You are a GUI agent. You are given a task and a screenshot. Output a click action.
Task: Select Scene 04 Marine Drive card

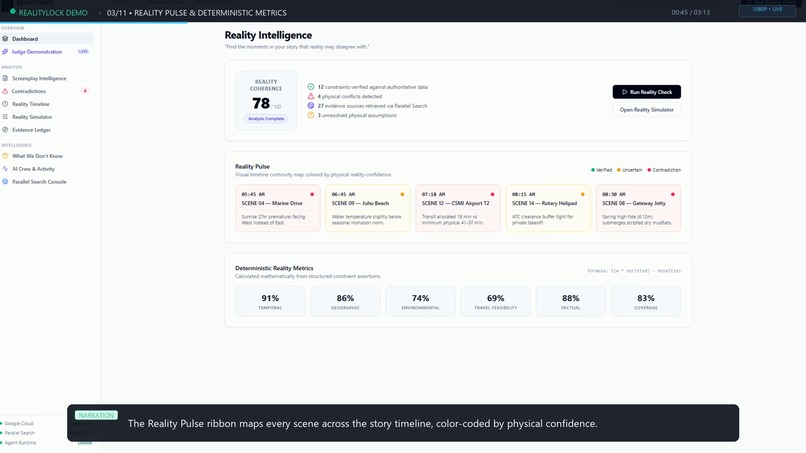click(x=278, y=208)
